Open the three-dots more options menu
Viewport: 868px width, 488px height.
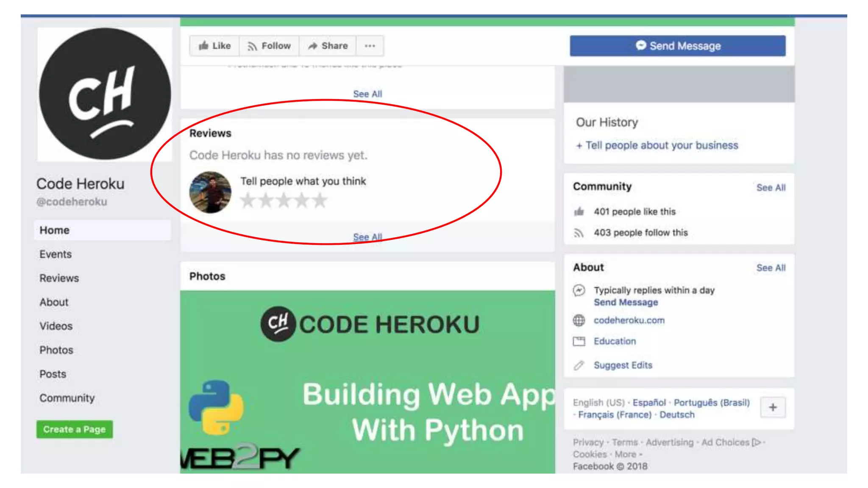click(370, 46)
